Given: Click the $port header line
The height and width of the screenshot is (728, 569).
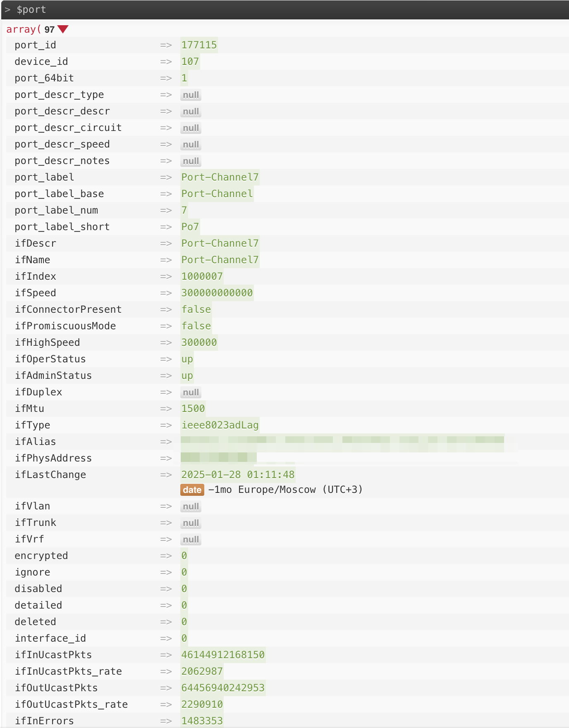Looking at the screenshot, I should [x=31, y=10].
